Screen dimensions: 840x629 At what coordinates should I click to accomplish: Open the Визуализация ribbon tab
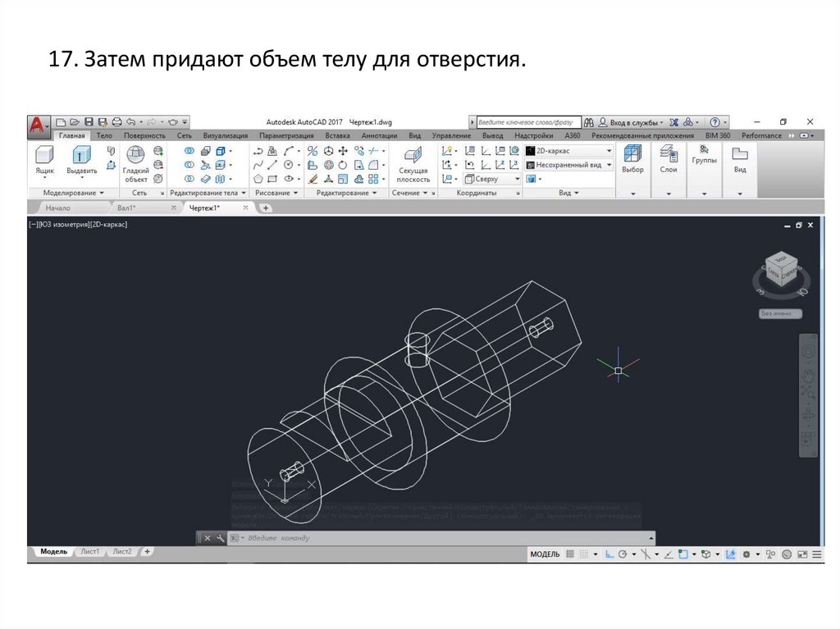tap(225, 135)
